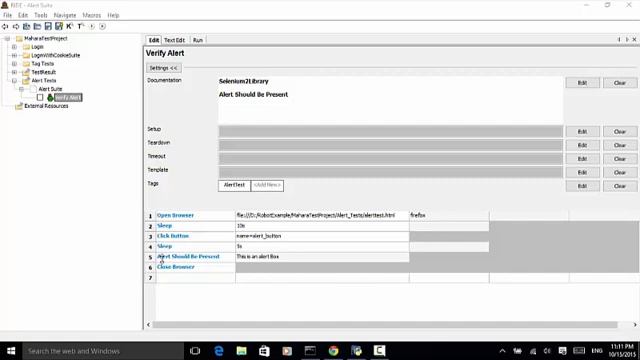Viewport: 640px width, 360px height.
Task: Open the Edit menu
Action: click(x=23, y=15)
